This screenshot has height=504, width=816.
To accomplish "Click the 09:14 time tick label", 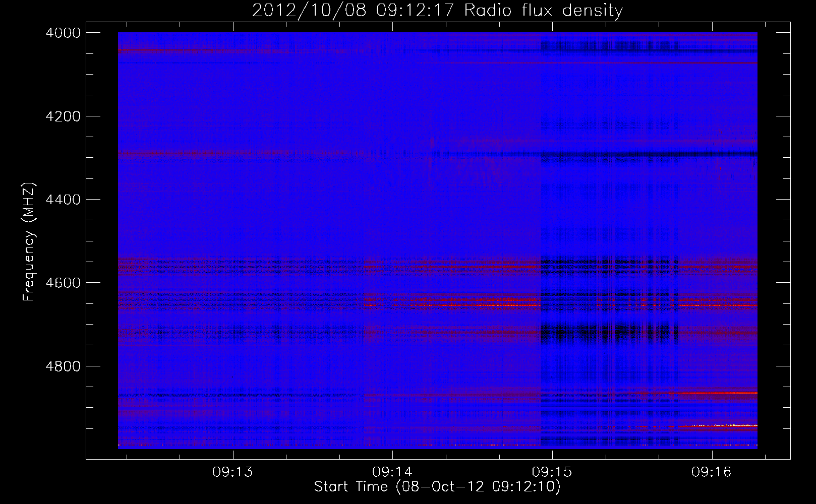I will (x=392, y=472).
